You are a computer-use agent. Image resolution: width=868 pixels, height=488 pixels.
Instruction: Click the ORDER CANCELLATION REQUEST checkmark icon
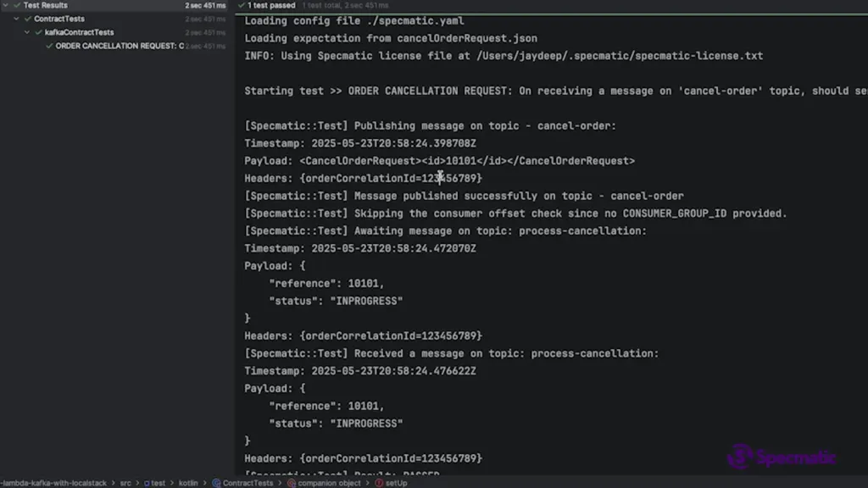click(49, 46)
